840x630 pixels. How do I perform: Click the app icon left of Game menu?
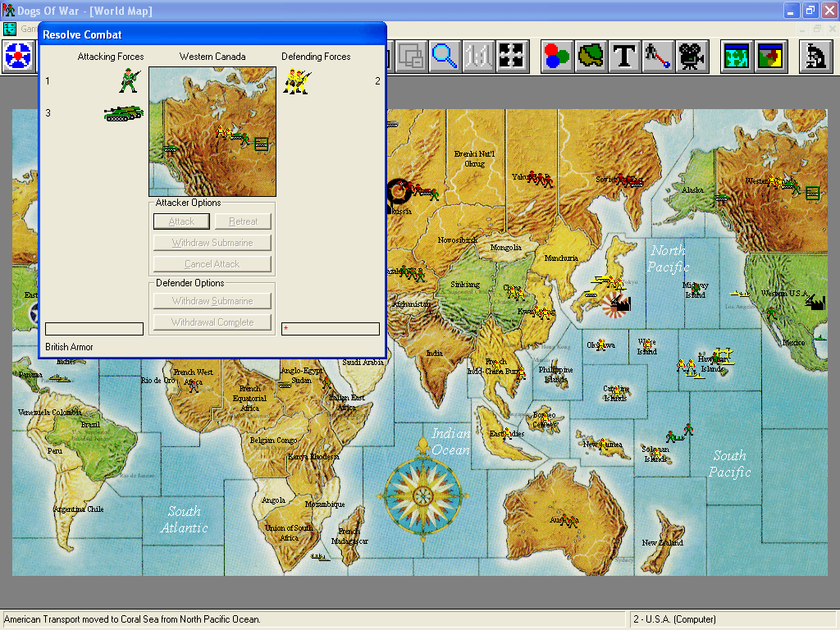click(x=10, y=29)
